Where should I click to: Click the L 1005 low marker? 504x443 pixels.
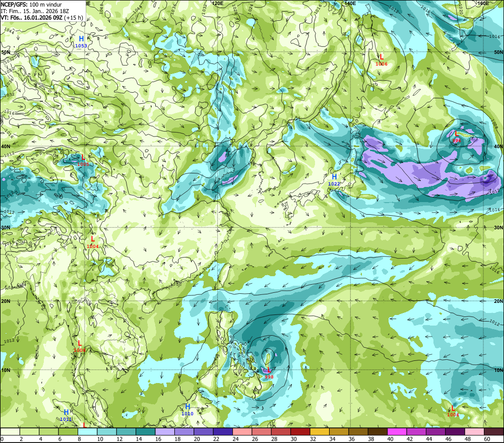tap(83, 160)
